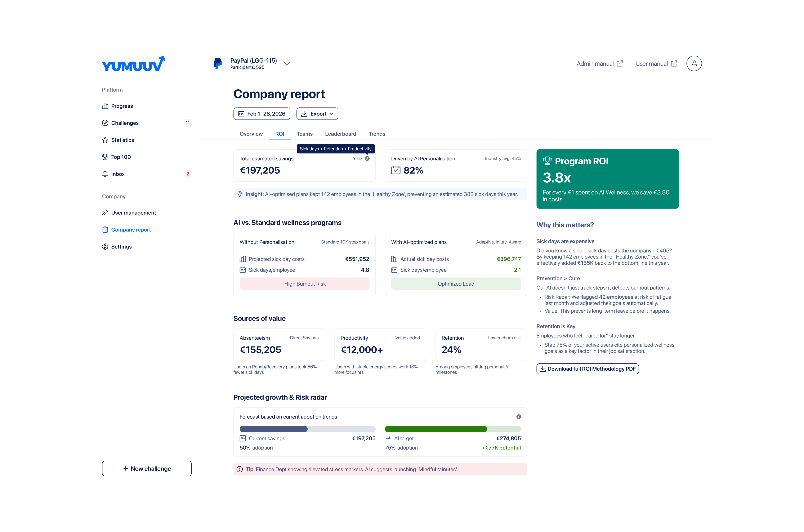The image size is (804, 532).
Task: Click the New challenge button
Action: [x=147, y=469]
